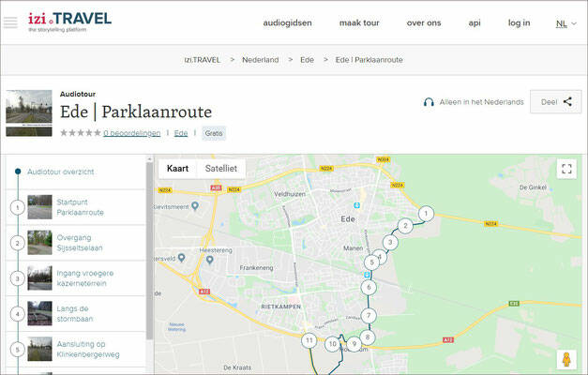Screen dimensions: 588x375
Task: Select map marker 7
Action: [x=369, y=316]
